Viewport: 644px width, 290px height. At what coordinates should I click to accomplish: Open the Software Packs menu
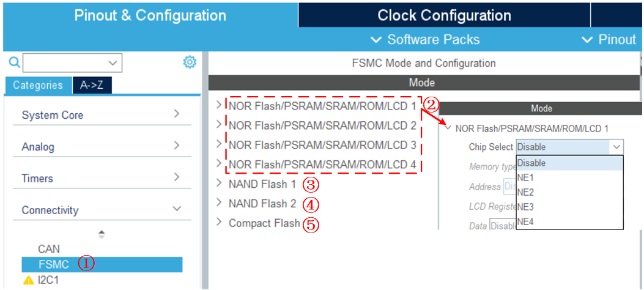(426, 40)
